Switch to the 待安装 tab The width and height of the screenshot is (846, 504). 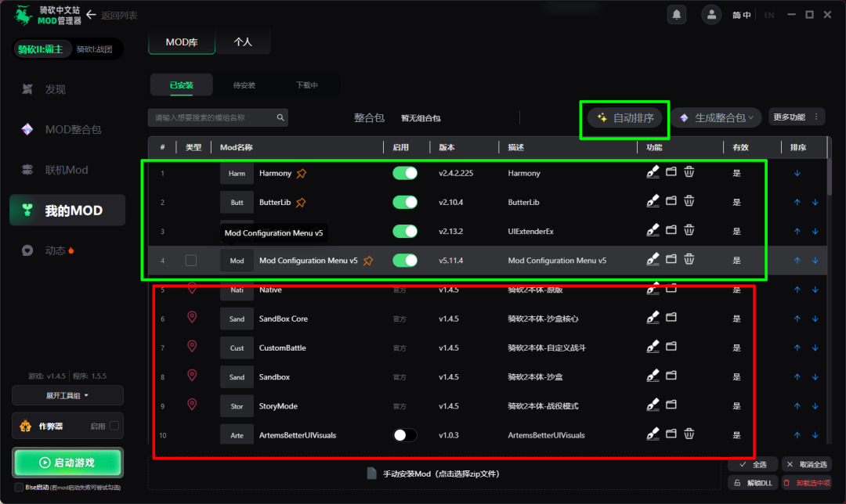click(x=244, y=85)
